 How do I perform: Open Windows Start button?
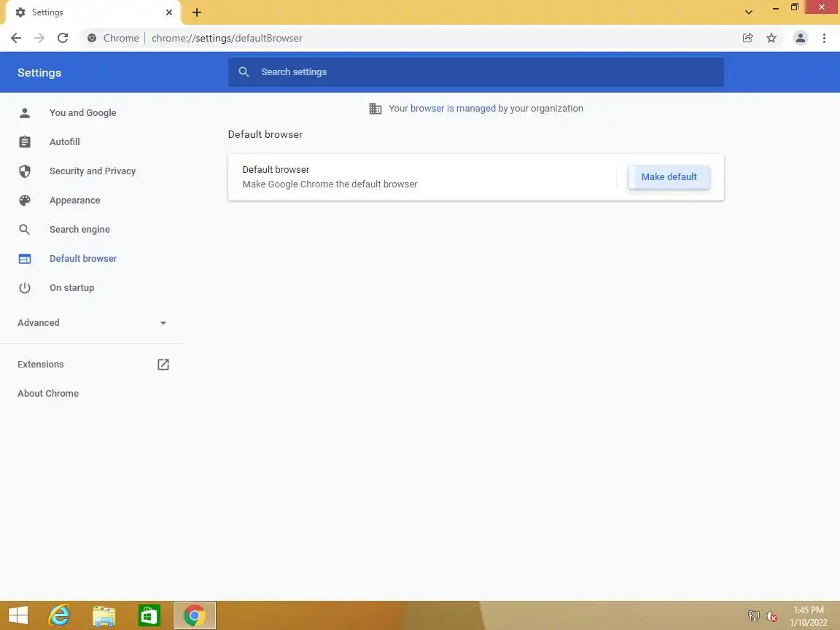(18, 615)
